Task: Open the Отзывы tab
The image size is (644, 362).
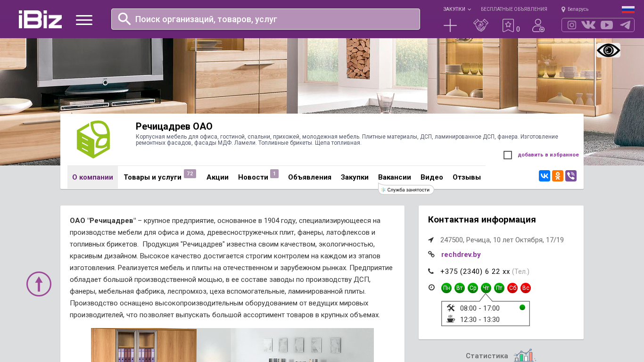Action: pos(467,177)
